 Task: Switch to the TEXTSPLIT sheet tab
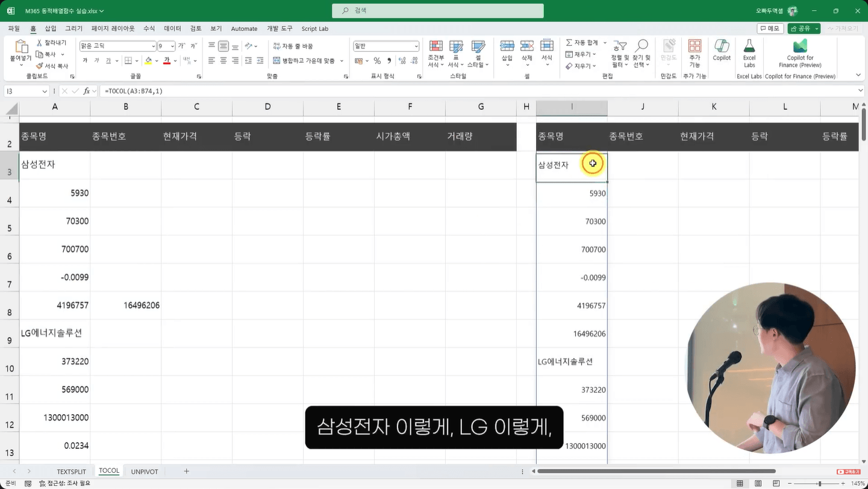coord(72,472)
